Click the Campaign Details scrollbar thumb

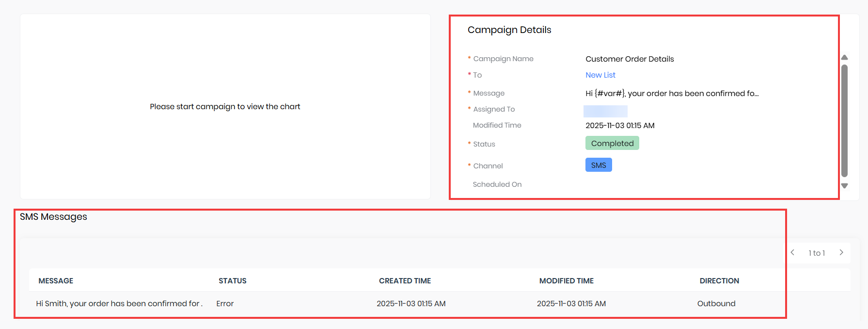pyautogui.click(x=844, y=121)
